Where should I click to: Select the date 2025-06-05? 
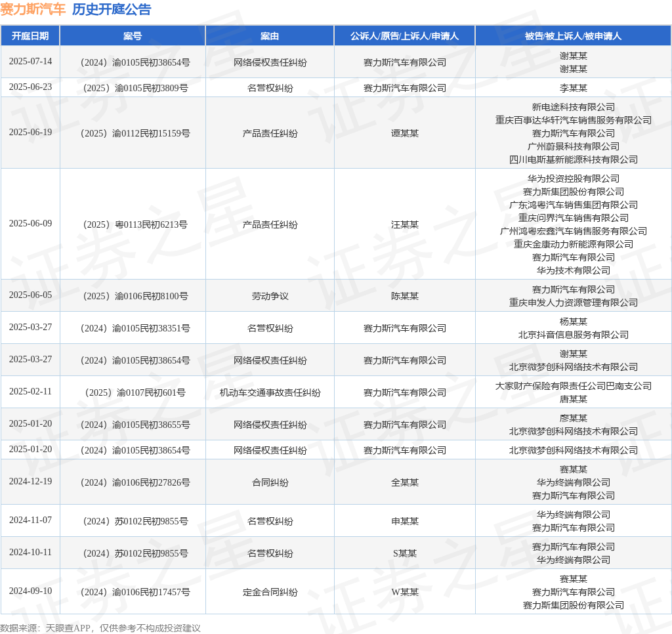point(30,295)
